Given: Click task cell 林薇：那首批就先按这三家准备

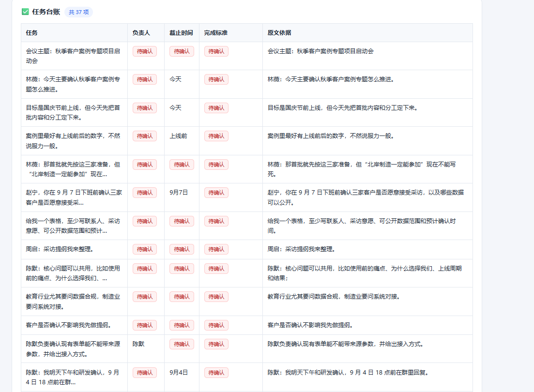Looking at the screenshot, I should 73,169.
